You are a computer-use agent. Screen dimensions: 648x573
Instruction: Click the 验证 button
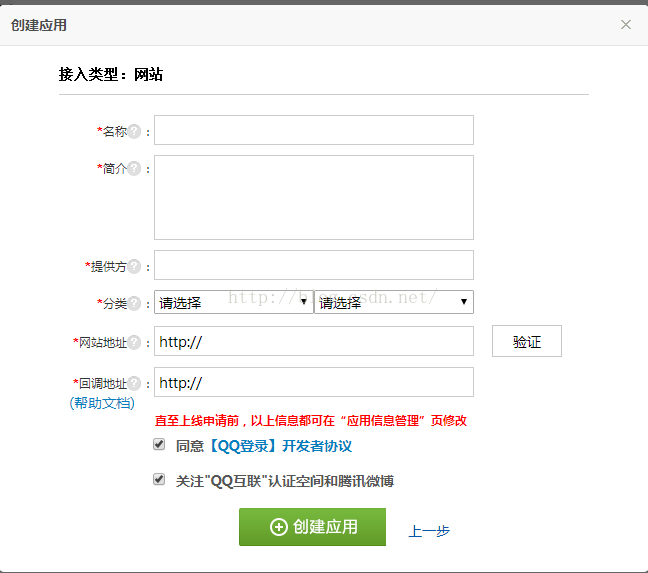(x=526, y=341)
